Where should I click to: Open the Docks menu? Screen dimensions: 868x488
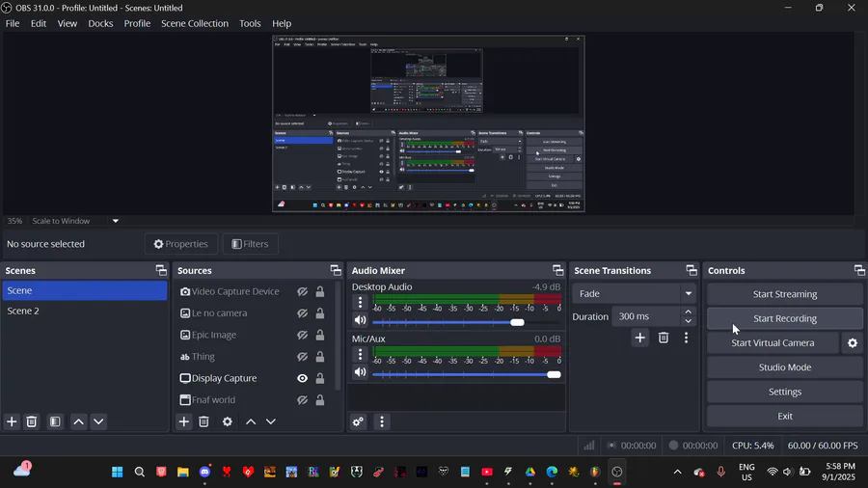[x=100, y=23]
